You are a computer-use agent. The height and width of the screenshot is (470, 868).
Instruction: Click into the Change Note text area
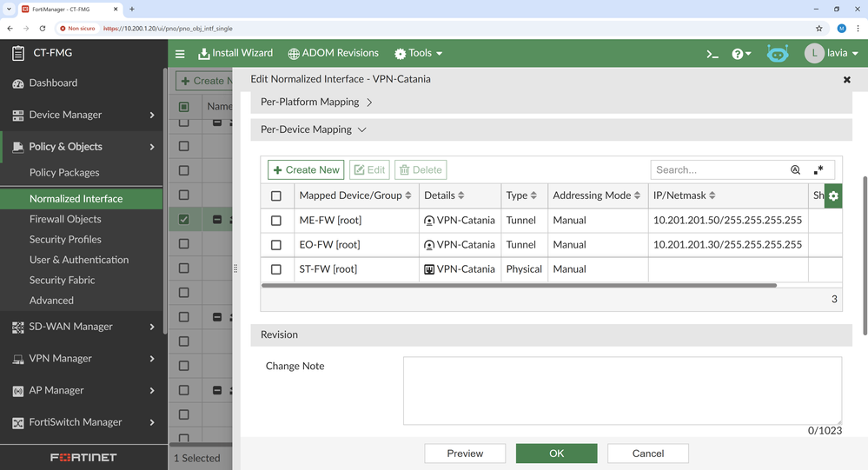point(621,390)
